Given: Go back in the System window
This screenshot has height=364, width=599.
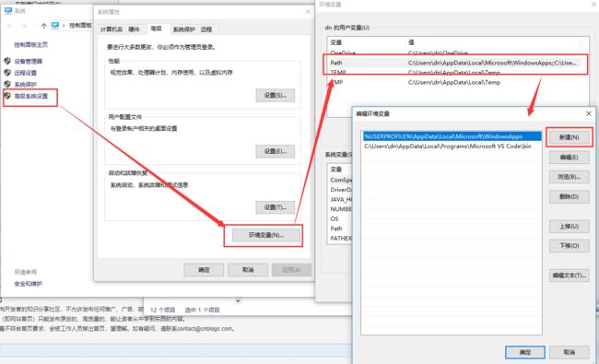Looking at the screenshot, I should coord(10,26).
